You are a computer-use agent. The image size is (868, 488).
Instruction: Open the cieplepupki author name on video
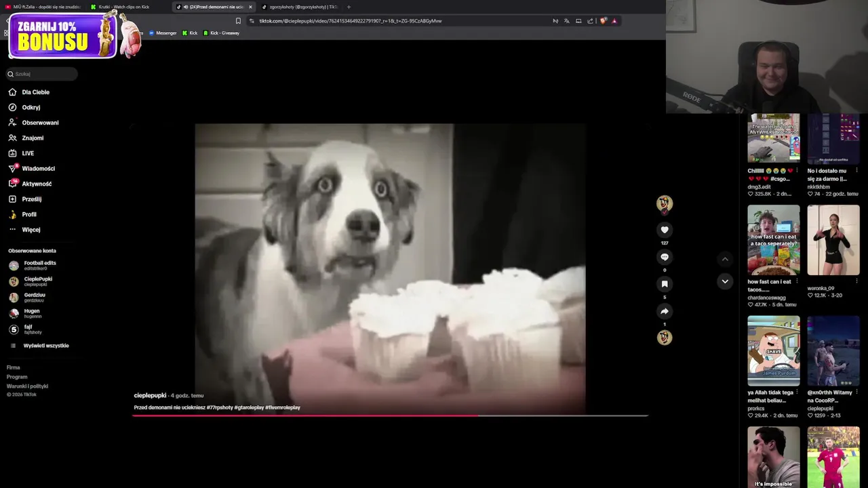click(150, 395)
